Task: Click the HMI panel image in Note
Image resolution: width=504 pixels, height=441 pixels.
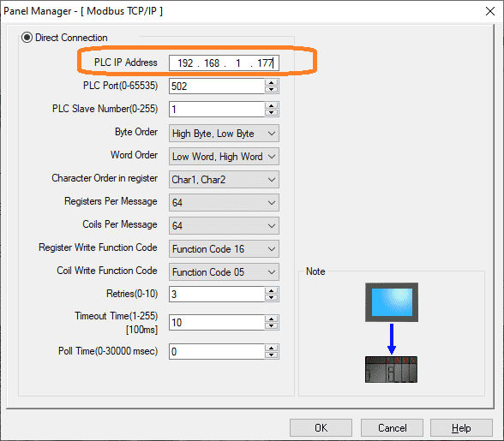Action: tap(392, 302)
